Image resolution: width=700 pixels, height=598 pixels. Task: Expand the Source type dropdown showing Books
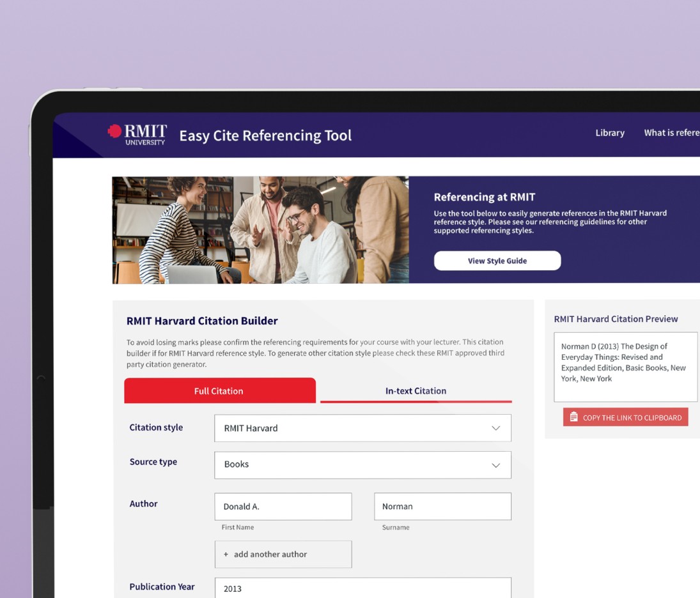362,465
